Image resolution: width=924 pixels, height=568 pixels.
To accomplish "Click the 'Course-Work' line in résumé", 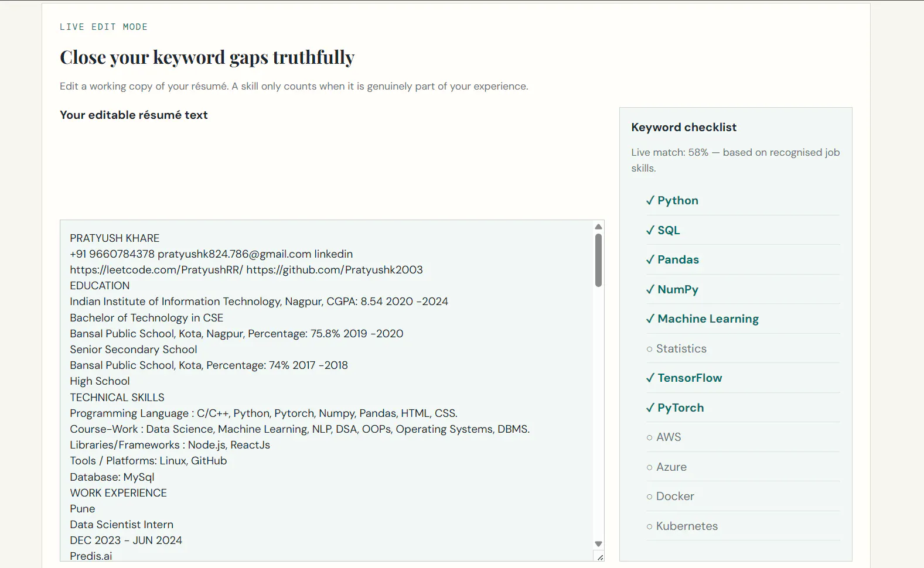I will pos(300,429).
